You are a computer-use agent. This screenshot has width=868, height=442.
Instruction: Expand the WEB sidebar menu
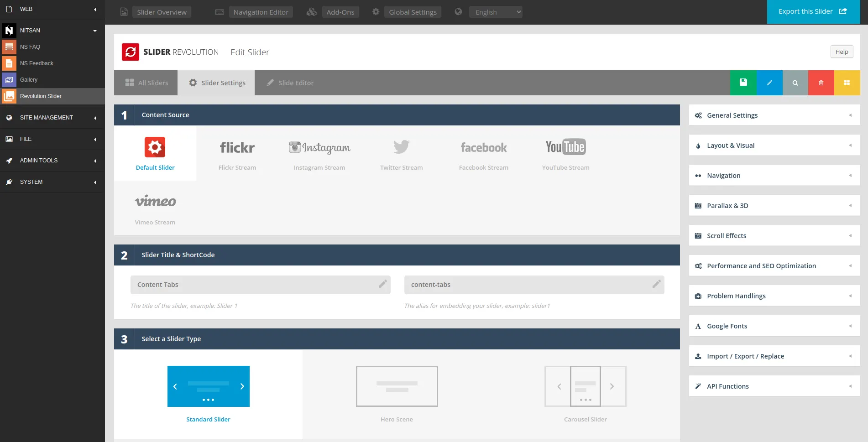click(x=52, y=9)
